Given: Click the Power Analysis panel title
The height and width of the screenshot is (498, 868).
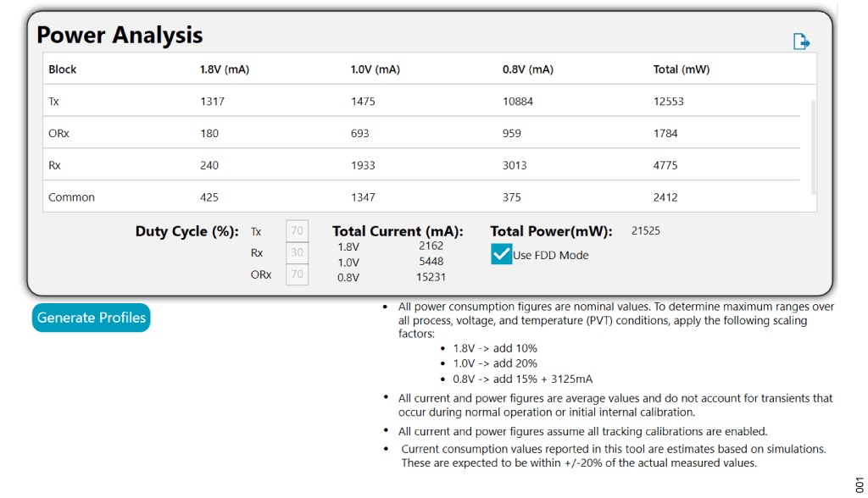Looking at the screenshot, I should pos(120,35).
